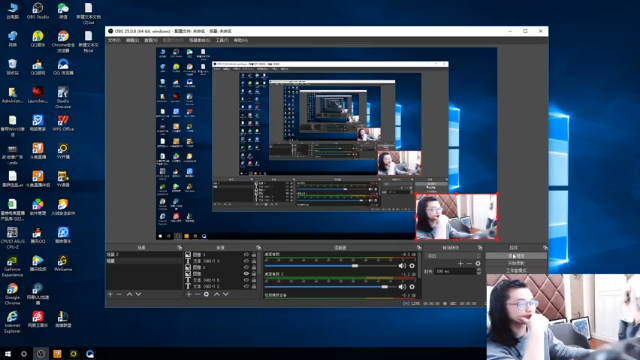Move selected source down
Viewport: 640px width, 360px height.
click(x=226, y=294)
